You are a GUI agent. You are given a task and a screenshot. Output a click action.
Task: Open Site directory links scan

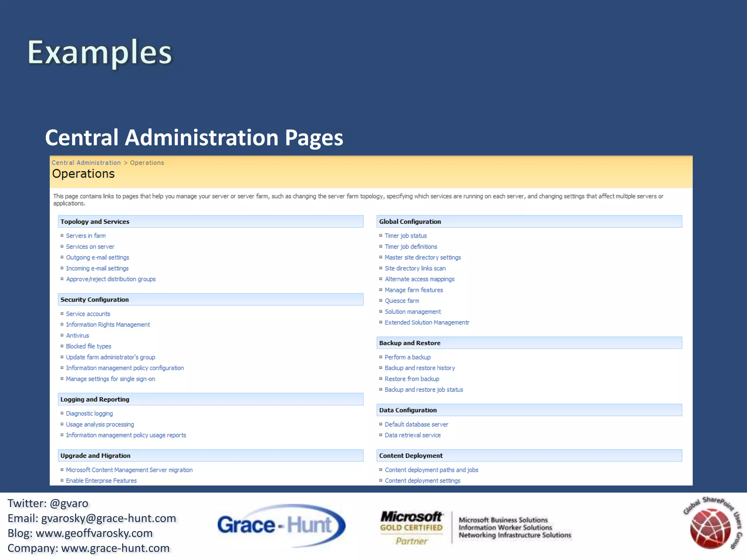coord(415,268)
